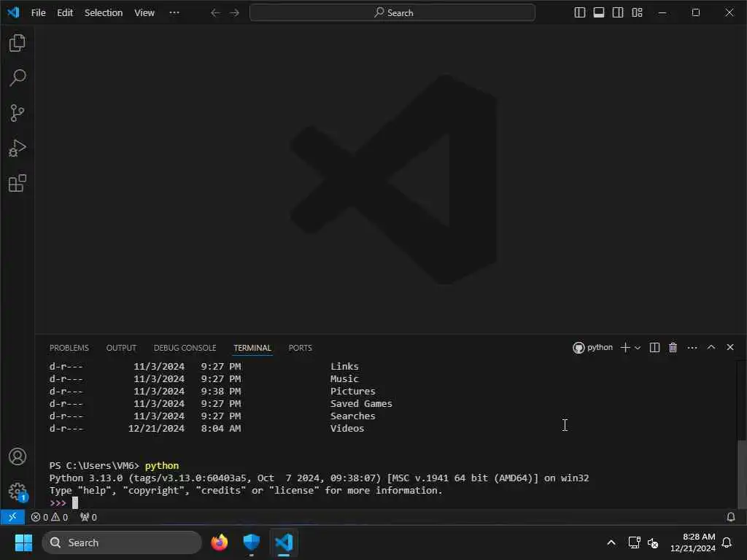747x560 pixels.
Task: Open panel views and more actions
Action: [692, 348]
